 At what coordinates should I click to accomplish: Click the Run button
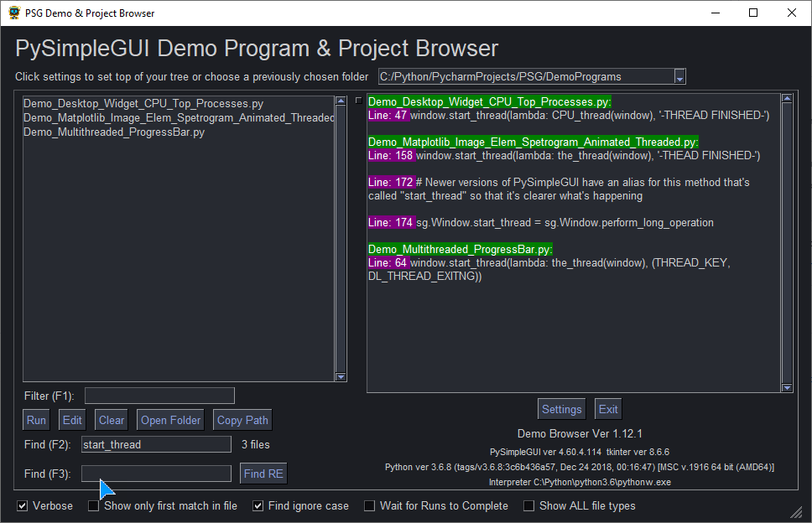pos(36,420)
